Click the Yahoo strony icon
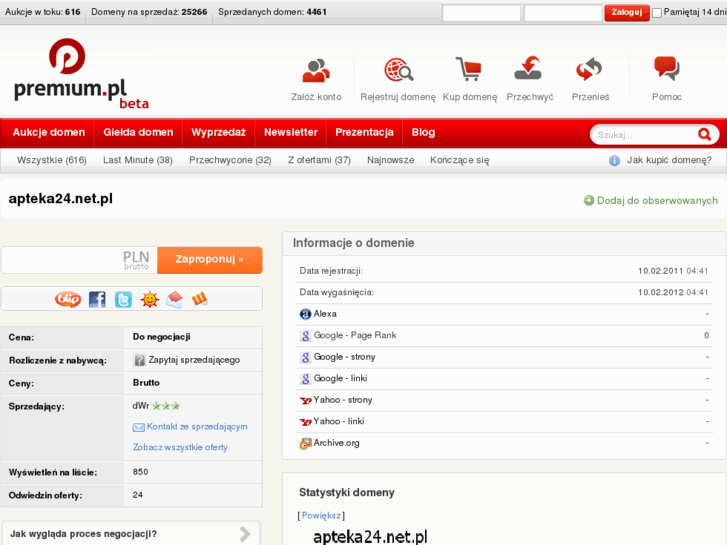This screenshot has width=727, height=545. (x=306, y=400)
